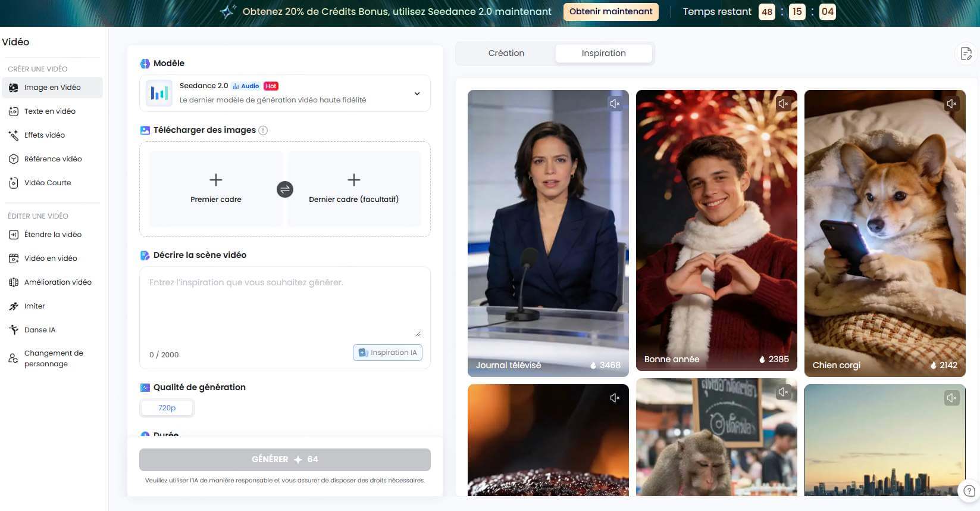Unmute the city skyline video

click(951, 398)
